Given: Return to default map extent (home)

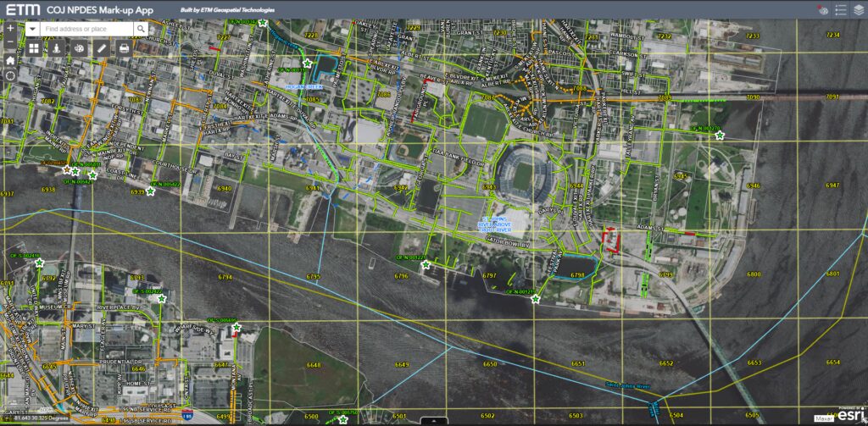Looking at the screenshot, I should pos(10,60).
